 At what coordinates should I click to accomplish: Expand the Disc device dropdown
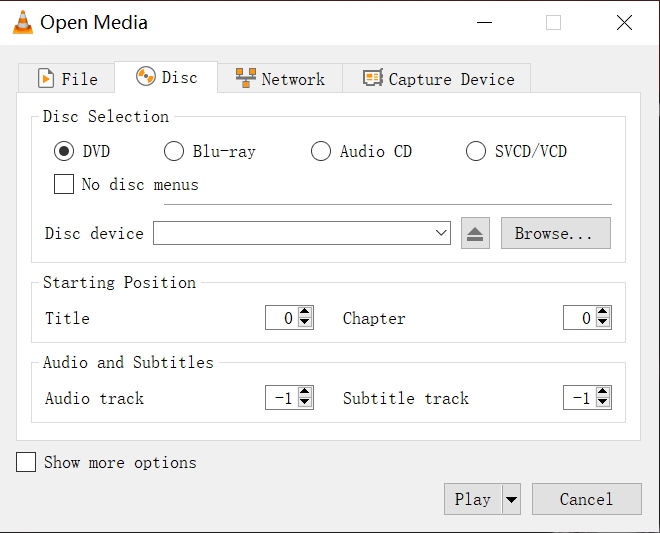[441, 233]
